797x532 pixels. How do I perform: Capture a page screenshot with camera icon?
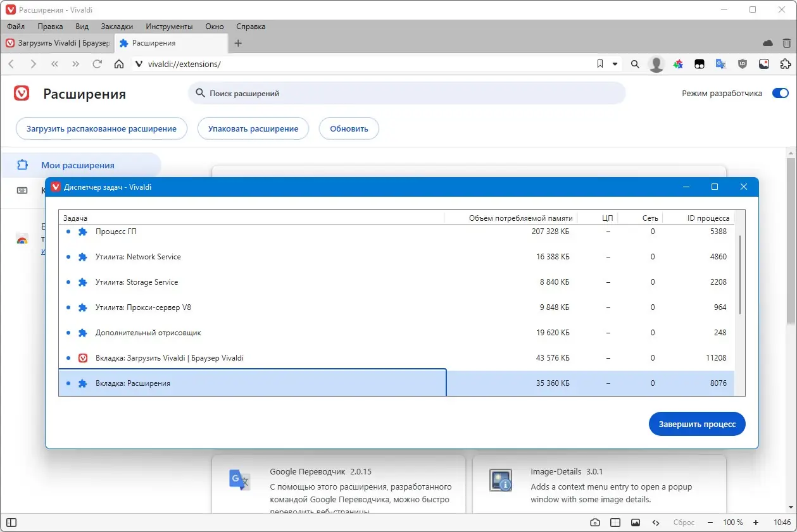click(595, 523)
